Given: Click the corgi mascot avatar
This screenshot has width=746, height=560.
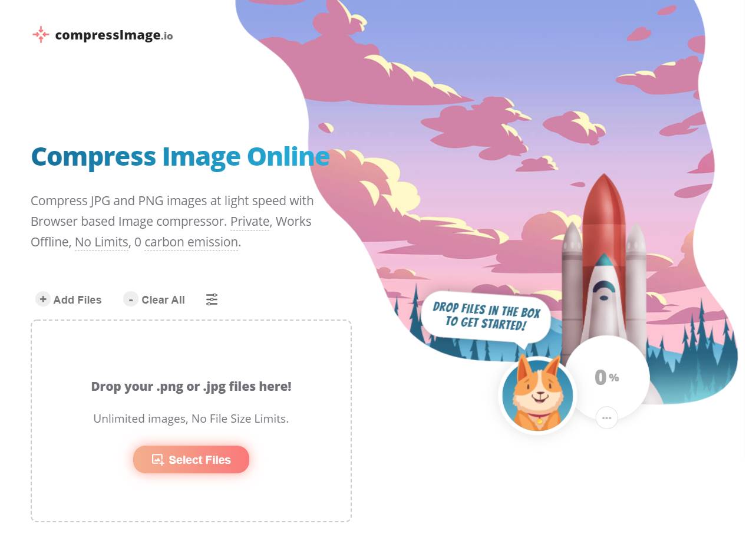Looking at the screenshot, I should tap(537, 395).
